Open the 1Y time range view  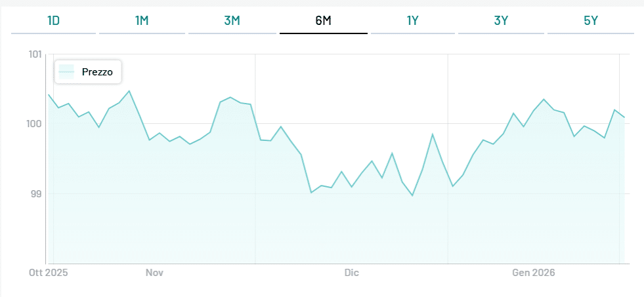pos(412,20)
